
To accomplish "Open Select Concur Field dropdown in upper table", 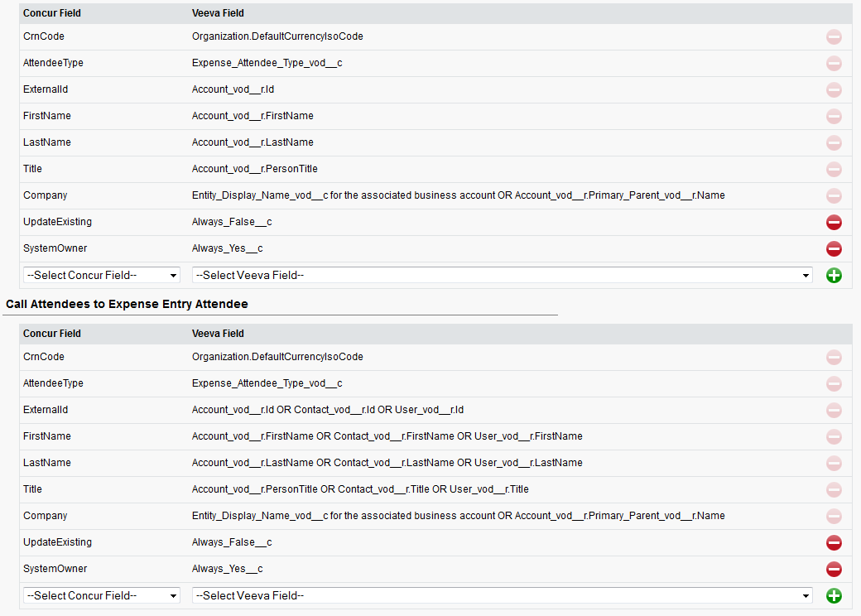I will pos(102,275).
